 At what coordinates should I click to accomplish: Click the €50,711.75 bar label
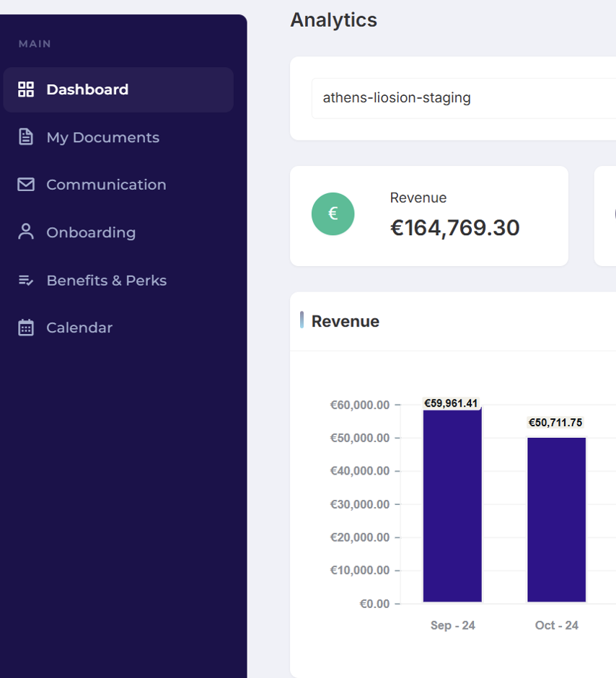click(555, 423)
